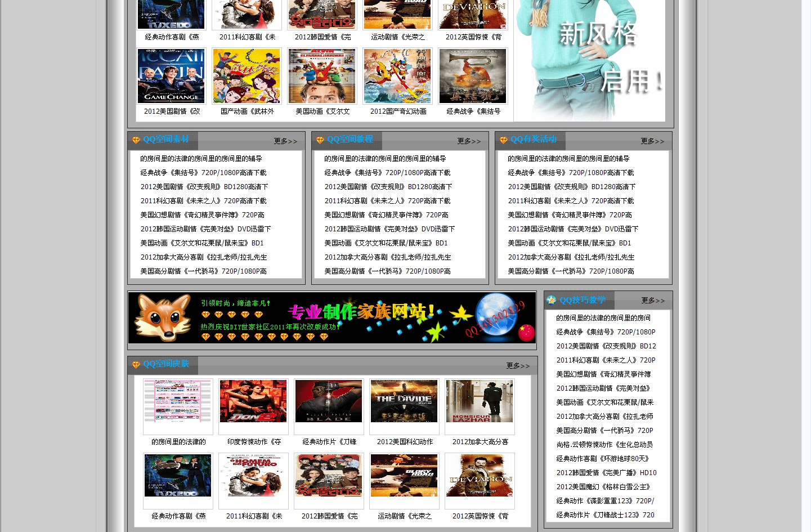Image resolution: width=811 pixels, height=532 pixels.
Task: Open the 武林外 cartoon poster thumbnail
Action: (x=247, y=76)
